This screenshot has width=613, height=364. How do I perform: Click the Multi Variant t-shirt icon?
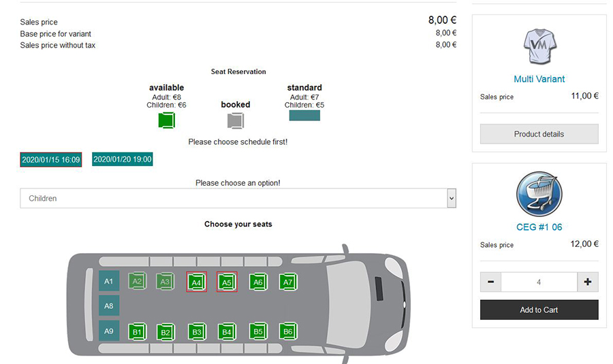click(x=539, y=48)
